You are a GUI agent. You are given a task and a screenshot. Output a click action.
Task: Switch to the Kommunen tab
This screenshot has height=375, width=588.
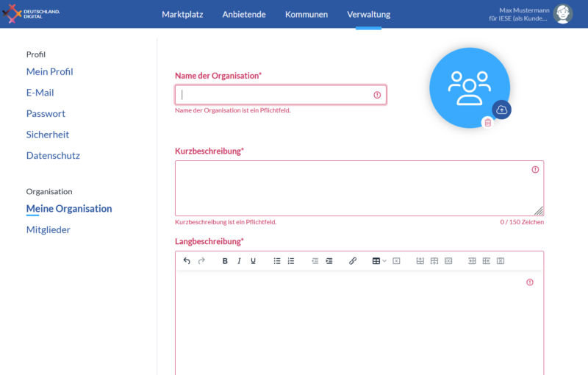(x=306, y=14)
